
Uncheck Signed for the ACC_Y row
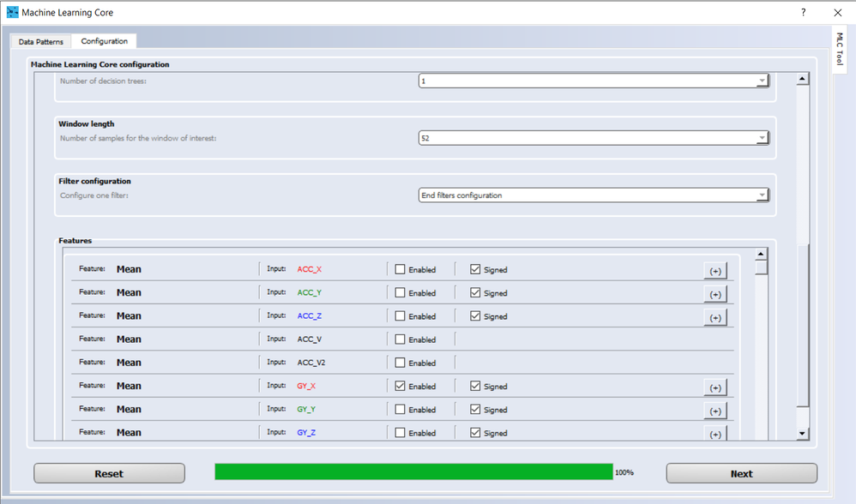(475, 293)
